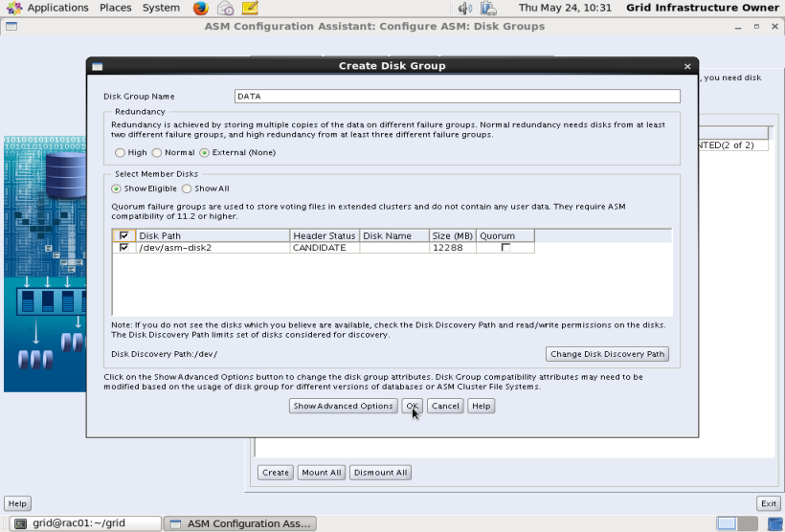The width and height of the screenshot is (785, 532).
Task: Click the volume speaker icon
Action: coord(465,8)
